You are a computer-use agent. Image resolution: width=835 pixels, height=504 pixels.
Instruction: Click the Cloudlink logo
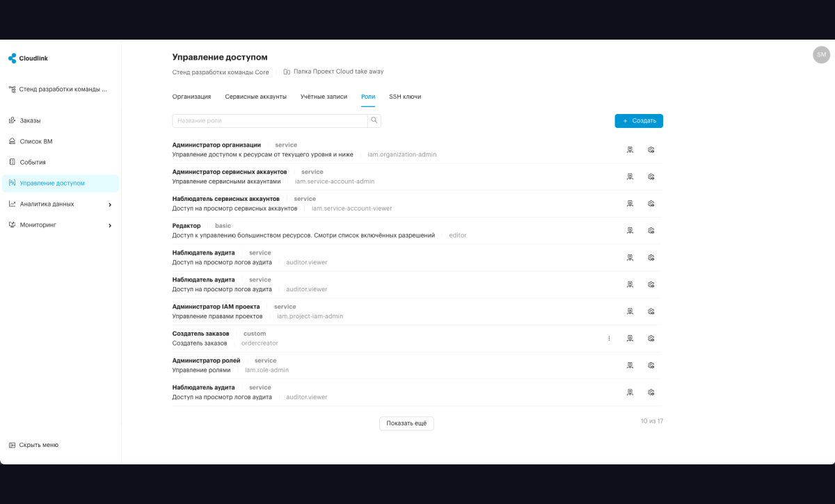pyautogui.click(x=28, y=58)
